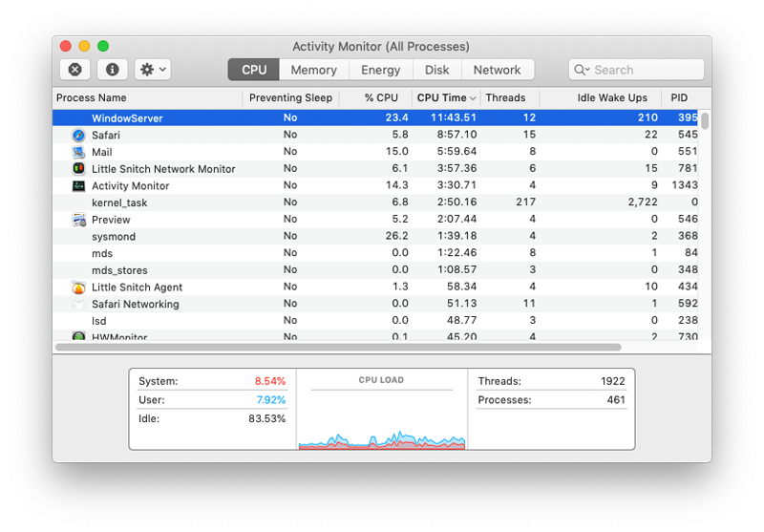The height and width of the screenshot is (532, 764).
Task: Select the HWMonitor process name
Action: tap(119, 336)
